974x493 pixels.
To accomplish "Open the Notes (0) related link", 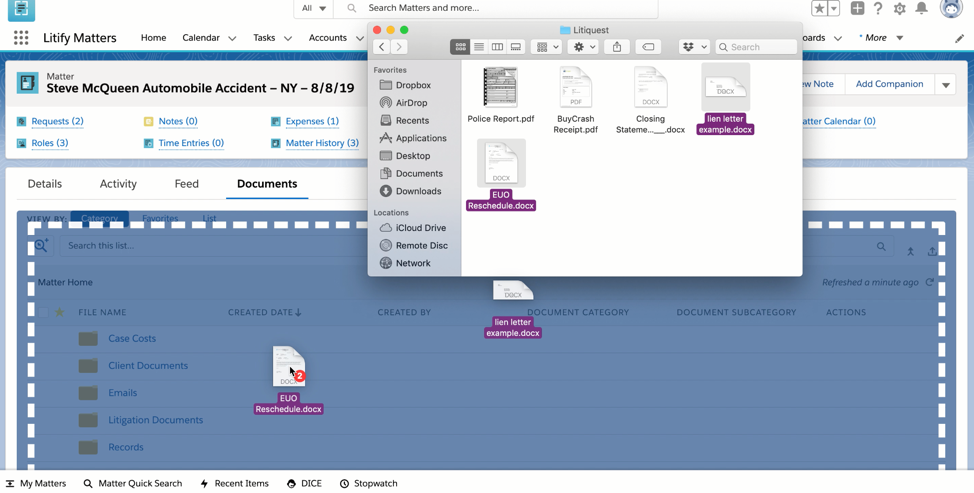I will pyautogui.click(x=178, y=121).
